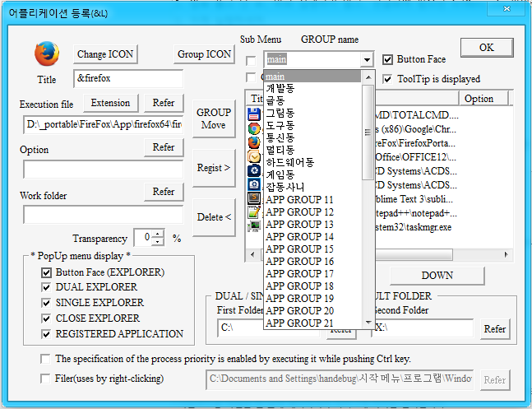Select 게임동 from the group dropdown list
The height and width of the screenshot is (409, 532).
(x=285, y=174)
